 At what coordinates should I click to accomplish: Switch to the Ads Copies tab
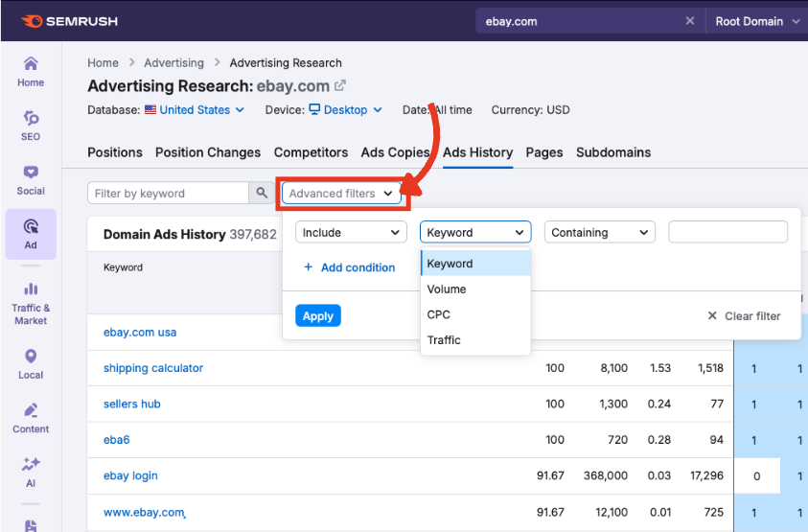[x=395, y=152]
